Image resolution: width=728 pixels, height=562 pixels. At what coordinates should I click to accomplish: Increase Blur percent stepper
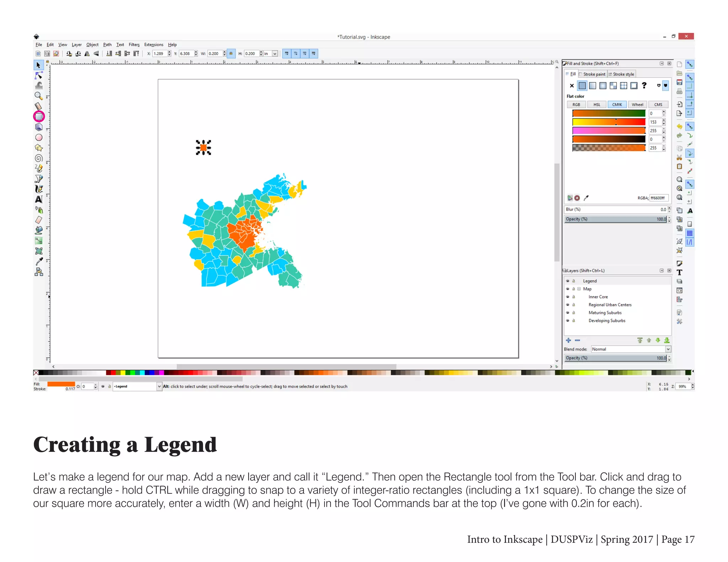(669, 208)
